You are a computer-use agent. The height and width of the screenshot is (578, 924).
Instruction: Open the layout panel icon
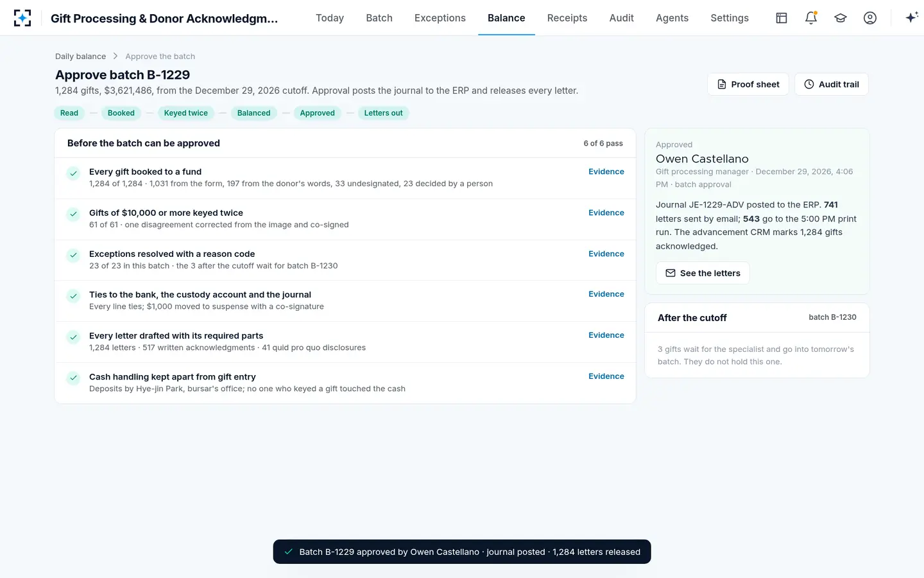pyautogui.click(x=782, y=18)
